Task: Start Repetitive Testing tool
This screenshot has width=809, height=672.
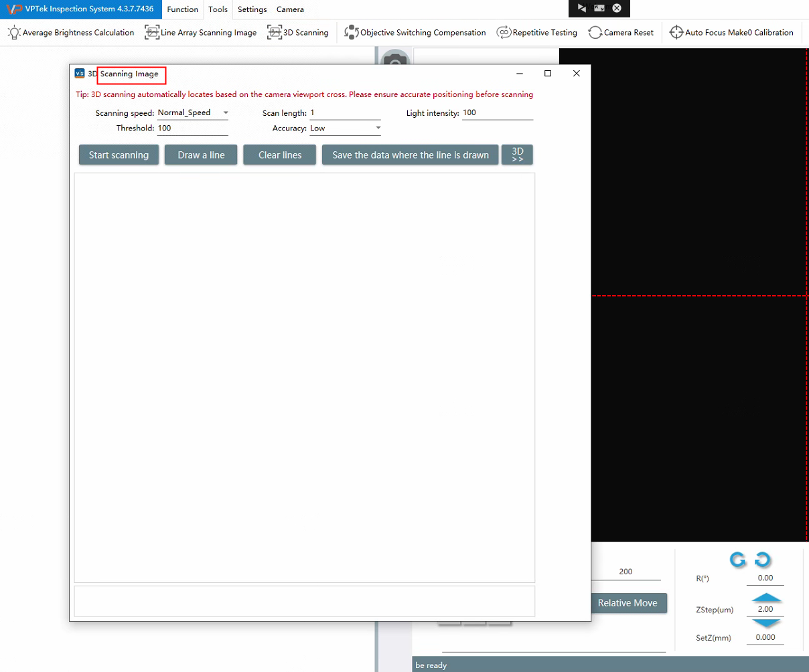Action: [x=537, y=32]
